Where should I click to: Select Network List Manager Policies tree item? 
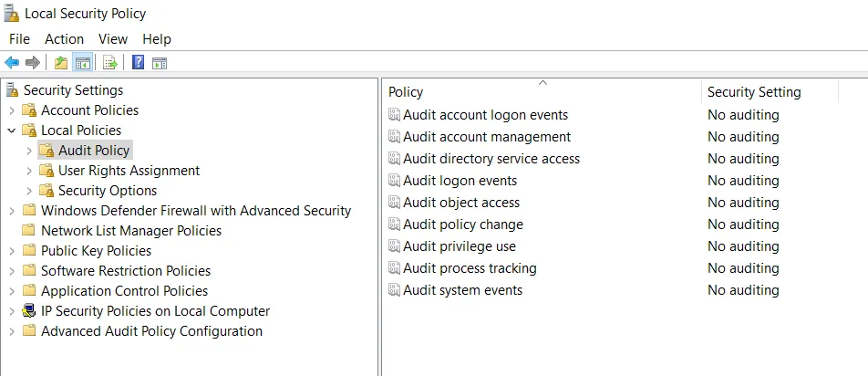point(131,230)
